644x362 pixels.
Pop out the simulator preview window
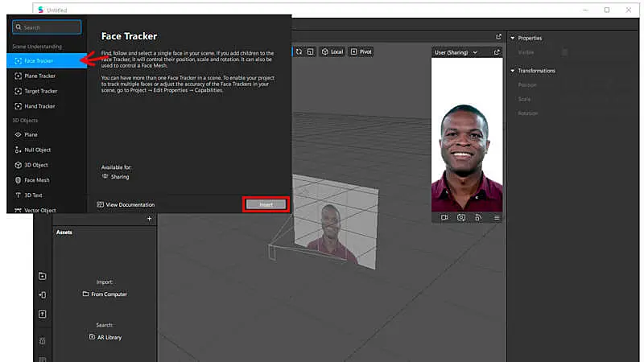point(497,52)
